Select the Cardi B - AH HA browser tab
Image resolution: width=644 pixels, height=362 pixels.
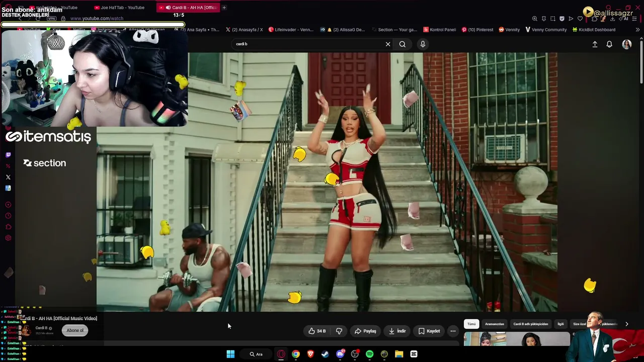189,8
